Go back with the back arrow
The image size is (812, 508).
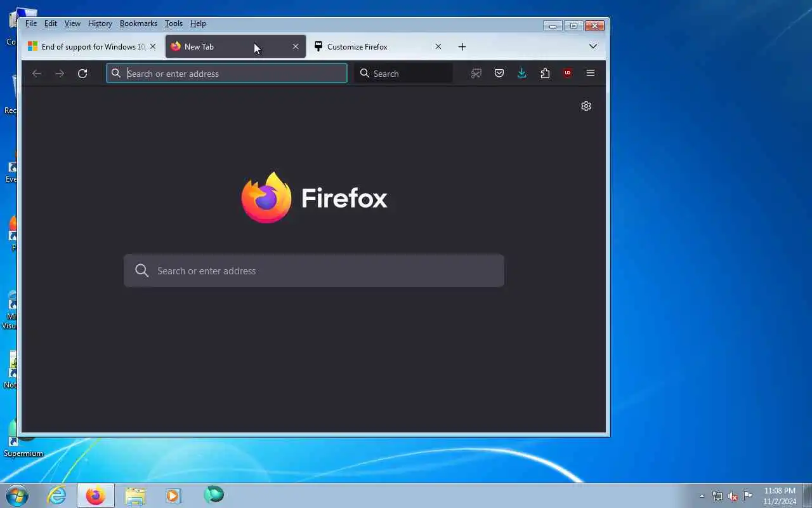37,74
